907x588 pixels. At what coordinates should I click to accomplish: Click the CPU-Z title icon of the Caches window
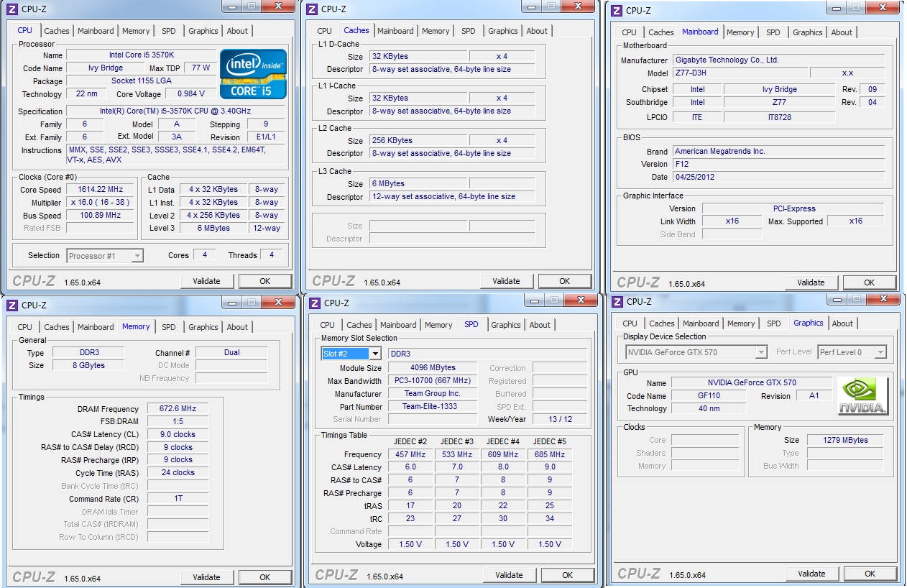pos(312,9)
